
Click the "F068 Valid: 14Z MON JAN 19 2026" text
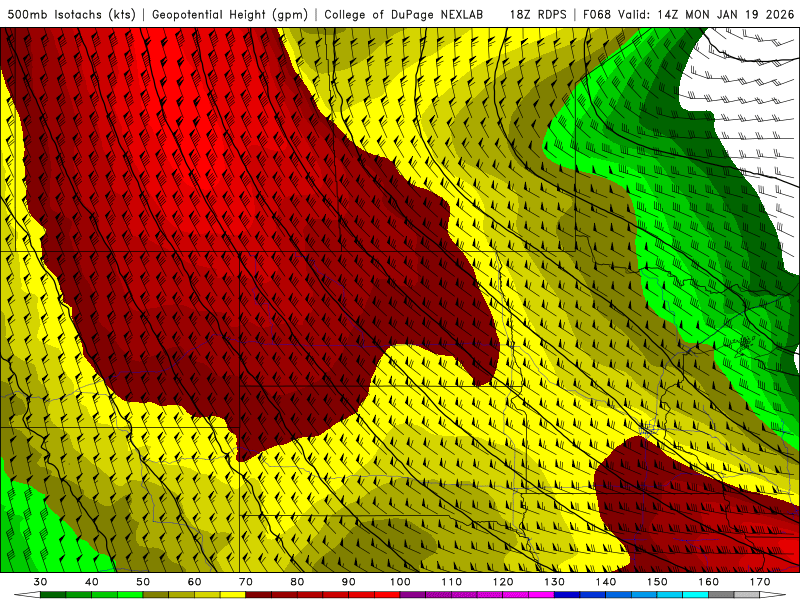coord(688,14)
